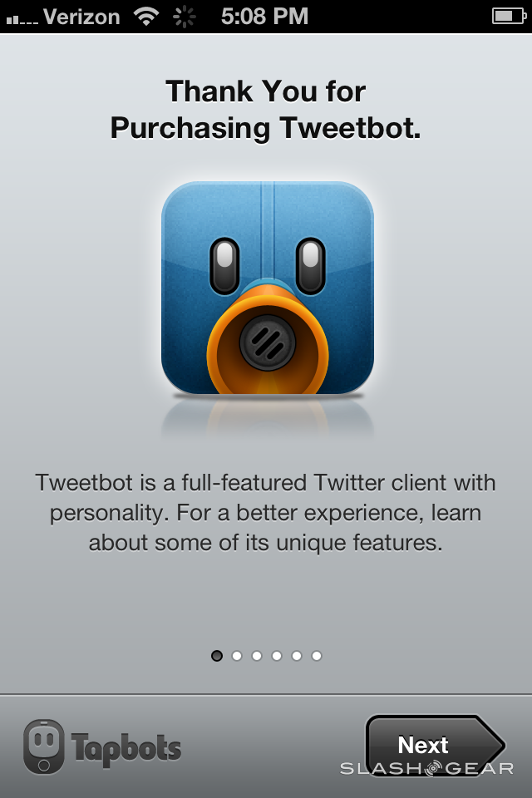This screenshot has height=798, width=532.
Task: Tap the Next arrow button
Action: point(436,745)
